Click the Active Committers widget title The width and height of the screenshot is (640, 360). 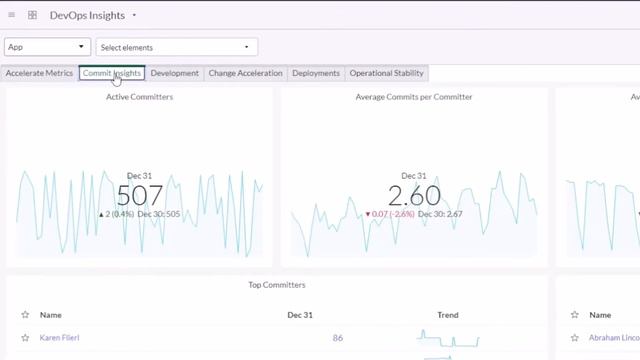point(140,97)
